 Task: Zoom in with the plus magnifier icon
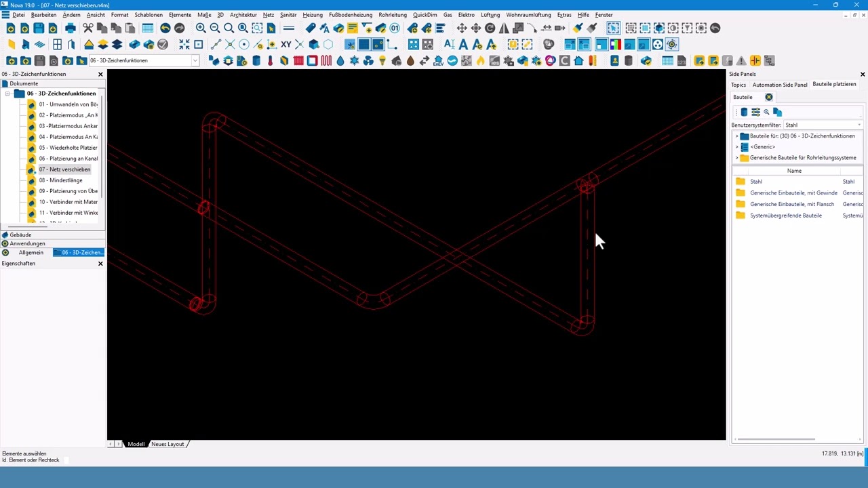(201, 28)
